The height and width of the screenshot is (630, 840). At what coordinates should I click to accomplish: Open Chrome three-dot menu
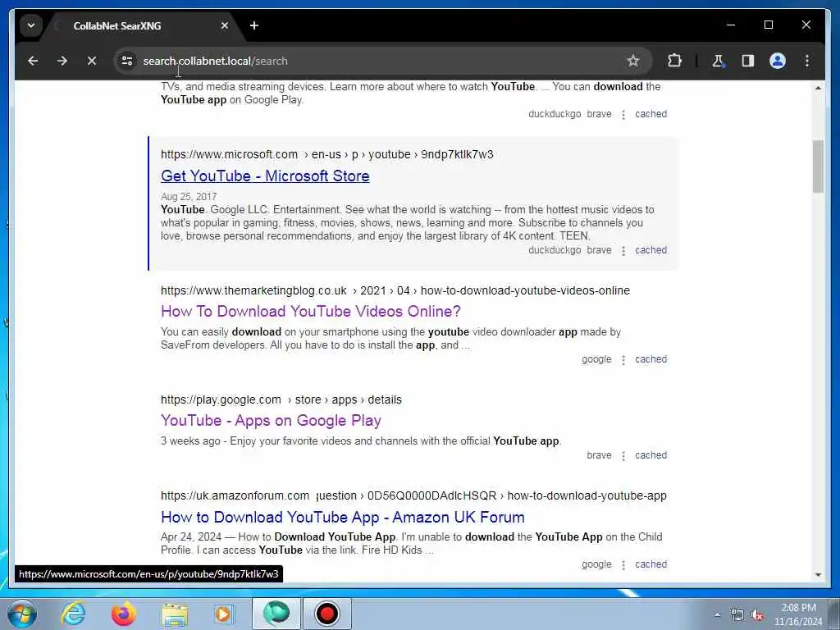pyautogui.click(x=807, y=61)
